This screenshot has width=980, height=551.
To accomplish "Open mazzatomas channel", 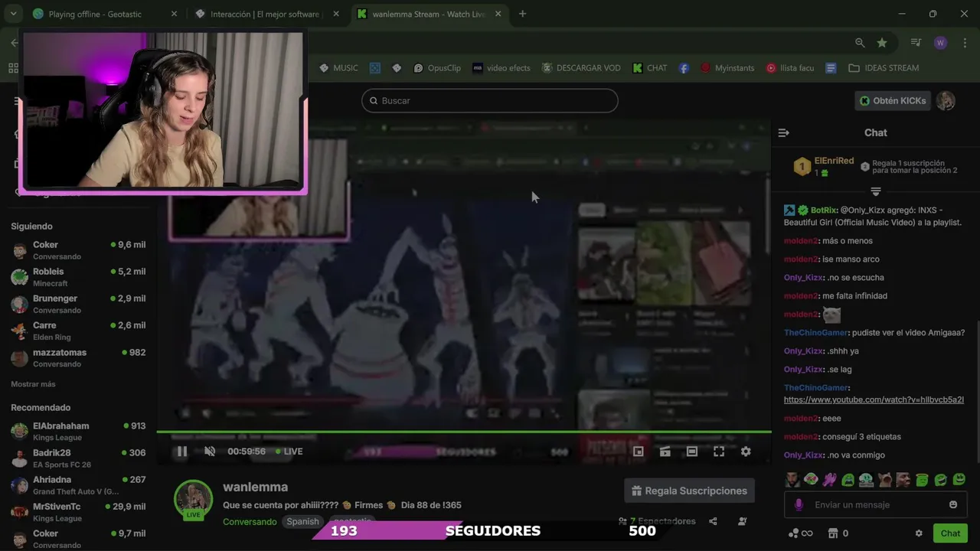I will (x=78, y=357).
